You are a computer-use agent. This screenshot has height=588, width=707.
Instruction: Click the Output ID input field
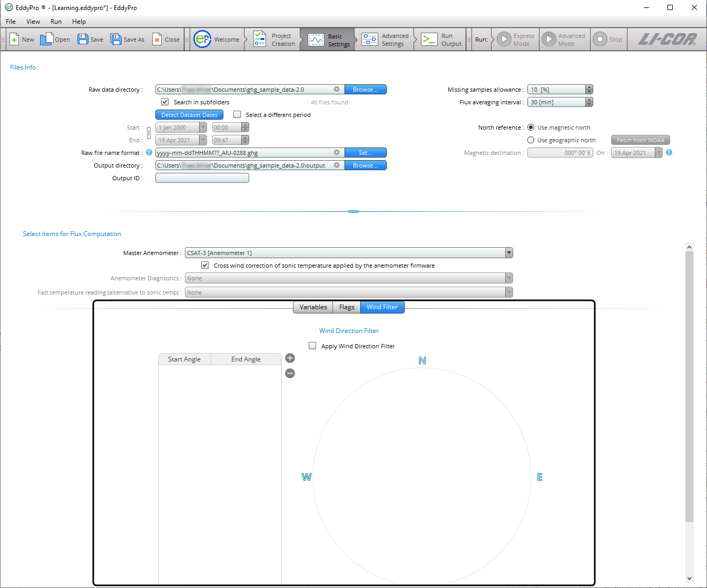tap(202, 178)
